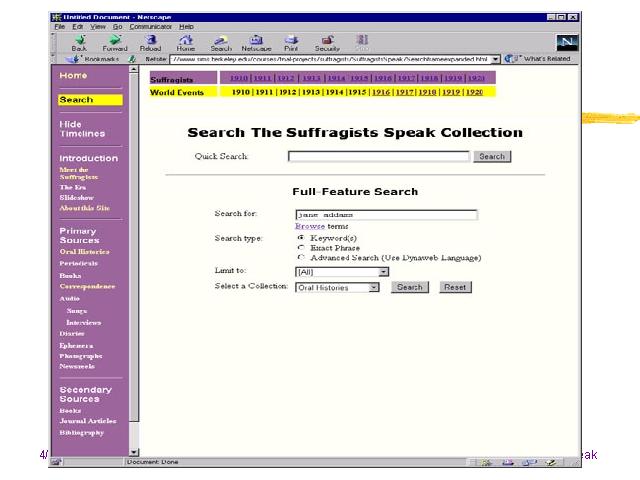This screenshot has height=480, width=640.
Task: Open the Edit menu
Action: tap(78, 27)
